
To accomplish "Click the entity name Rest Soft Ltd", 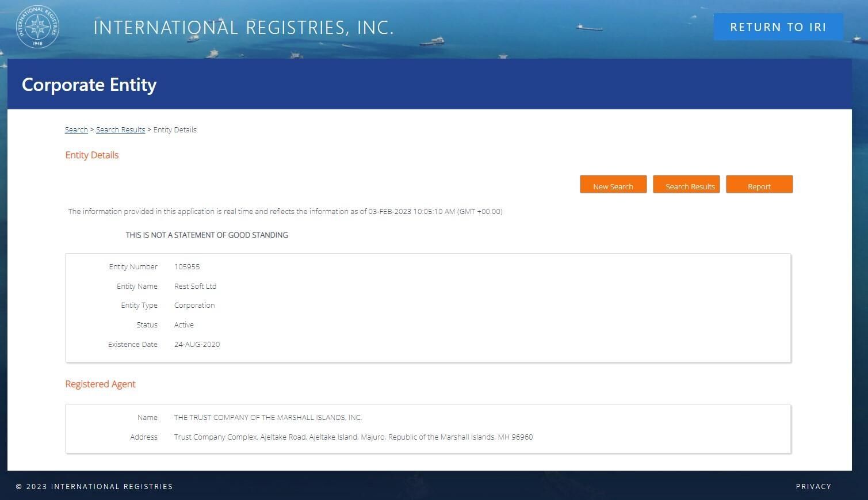I will (x=195, y=287).
